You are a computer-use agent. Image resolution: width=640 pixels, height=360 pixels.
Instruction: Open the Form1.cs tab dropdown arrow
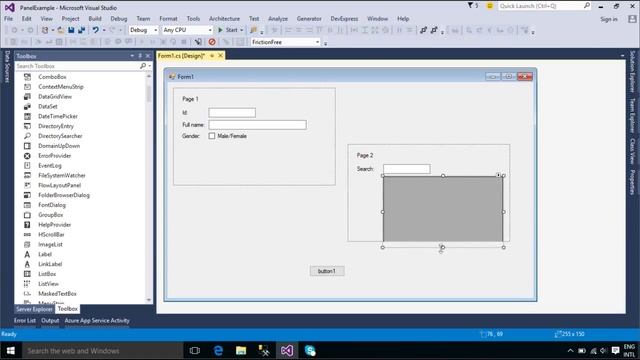pyautogui.click(x=212, y=56)
